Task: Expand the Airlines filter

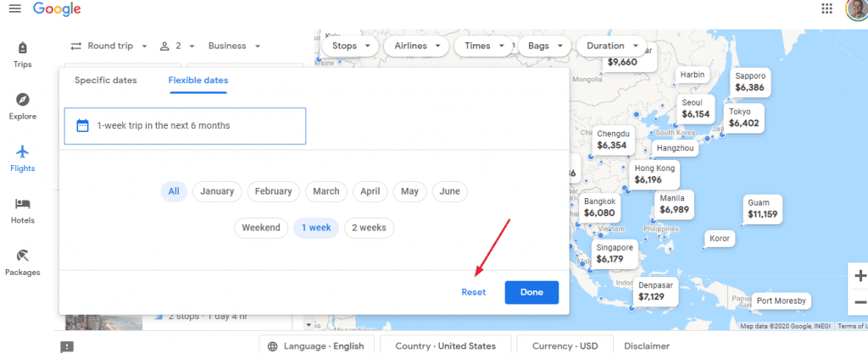Action: point(417,46)
